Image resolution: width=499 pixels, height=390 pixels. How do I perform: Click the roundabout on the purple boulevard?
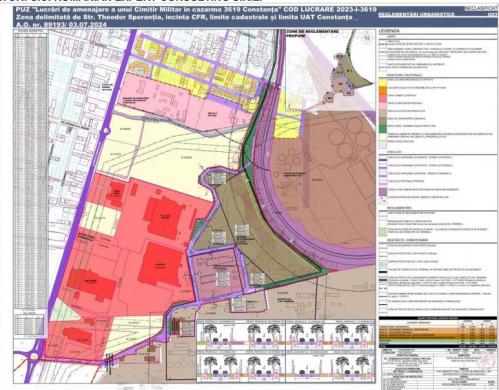[x=106, y=131]
